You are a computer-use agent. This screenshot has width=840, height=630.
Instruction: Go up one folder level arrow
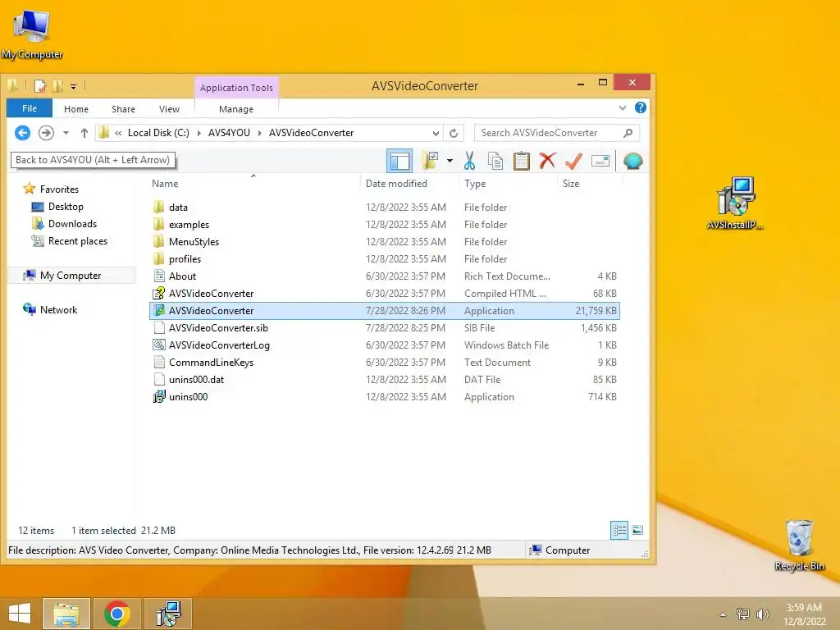point(84,133)
